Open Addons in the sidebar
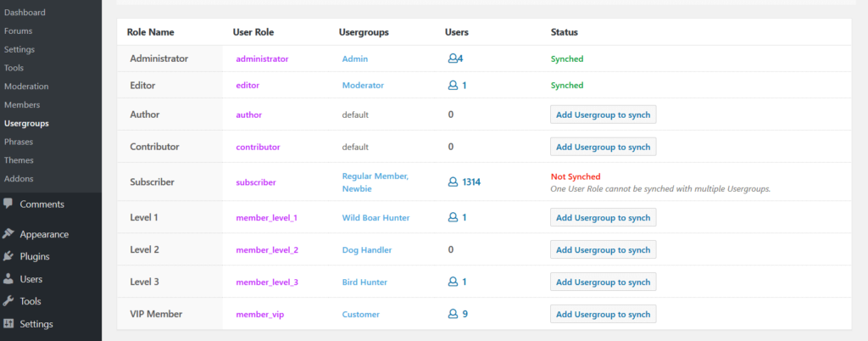The image size is (868, 341). (20, 179)
